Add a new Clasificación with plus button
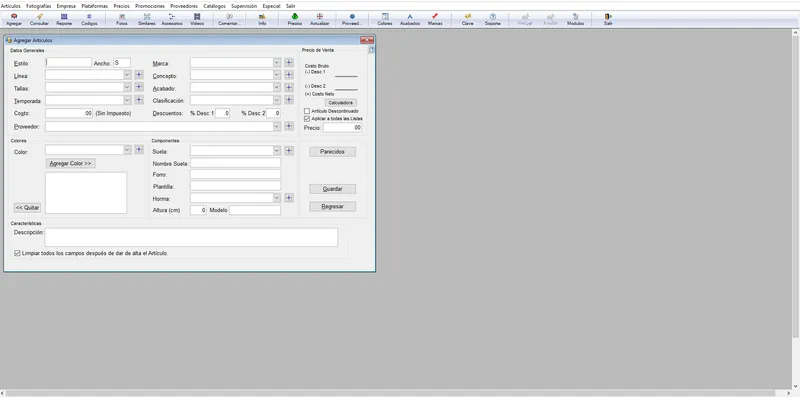 (x=289, y=100)
